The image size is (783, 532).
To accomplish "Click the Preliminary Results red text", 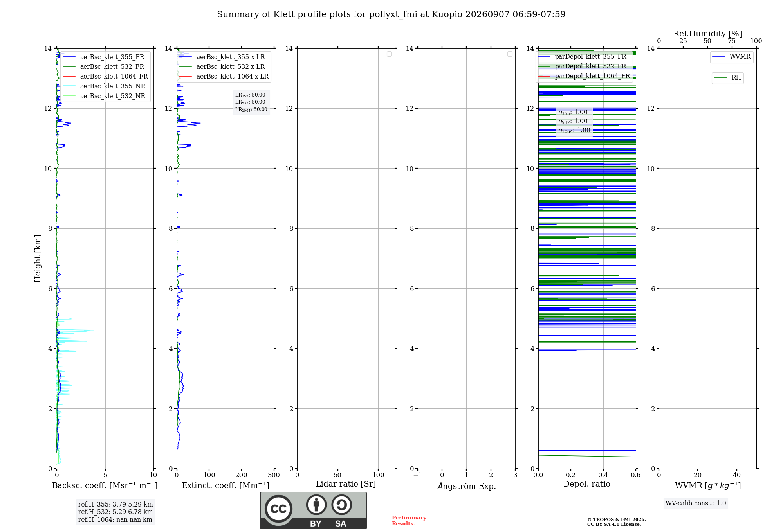I will (x=409, y=521).
